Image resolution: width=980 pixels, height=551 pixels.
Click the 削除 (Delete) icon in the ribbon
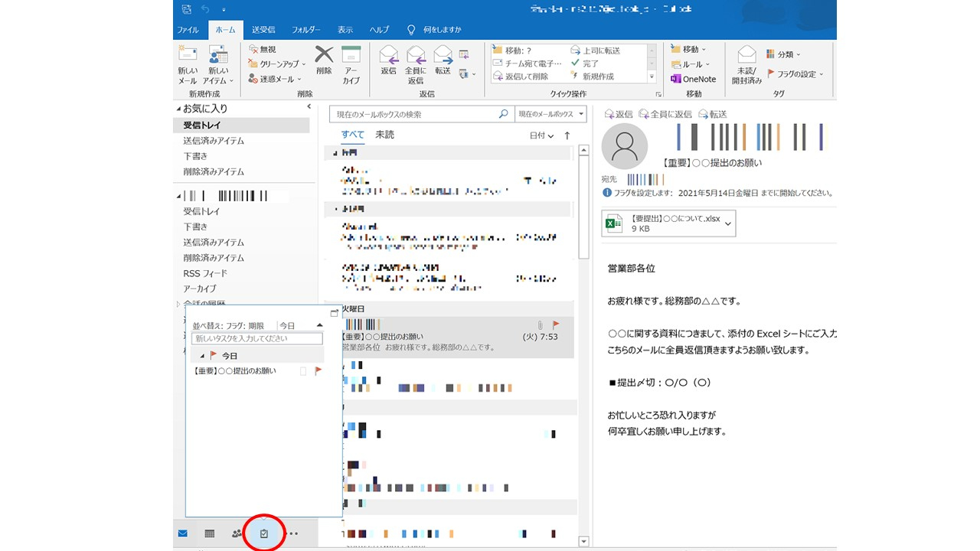[322, 61]
